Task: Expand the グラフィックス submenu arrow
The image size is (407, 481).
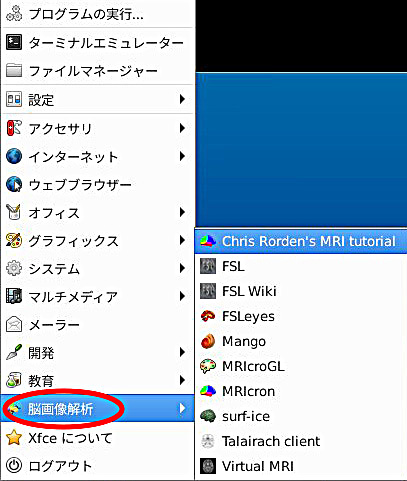Action: point(182,240)
